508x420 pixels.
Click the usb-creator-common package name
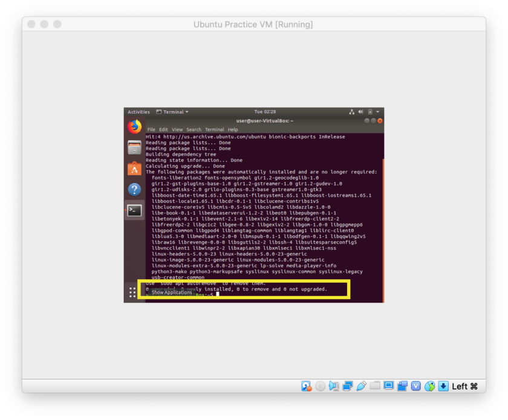(x=178, y=277)
